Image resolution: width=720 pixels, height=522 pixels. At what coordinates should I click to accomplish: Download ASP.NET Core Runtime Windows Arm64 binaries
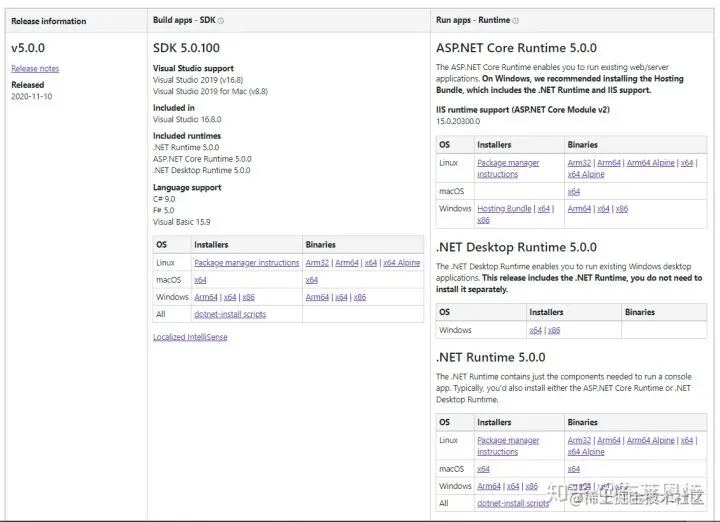579,208
